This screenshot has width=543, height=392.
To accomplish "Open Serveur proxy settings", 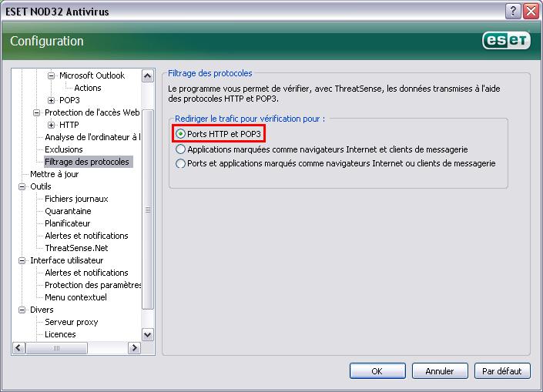I will [72, 322].
